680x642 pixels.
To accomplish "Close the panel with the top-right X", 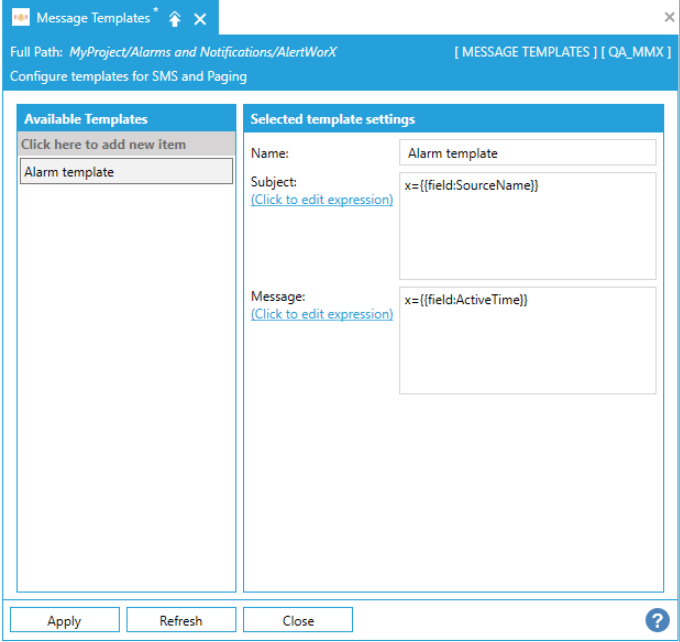I will (669, 17).
